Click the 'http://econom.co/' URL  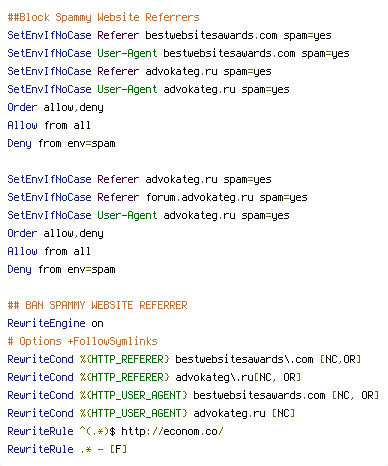pos(172,431)
